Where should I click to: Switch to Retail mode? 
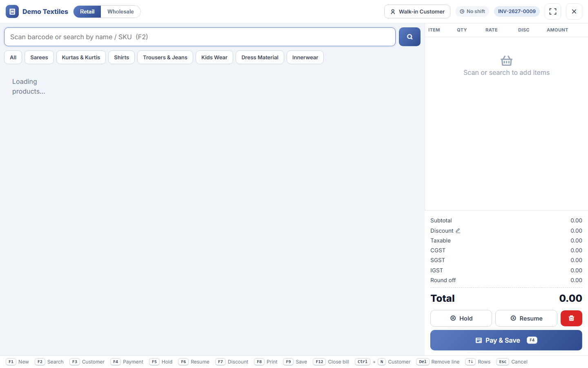pyautogui.click(x=87, y=11)
